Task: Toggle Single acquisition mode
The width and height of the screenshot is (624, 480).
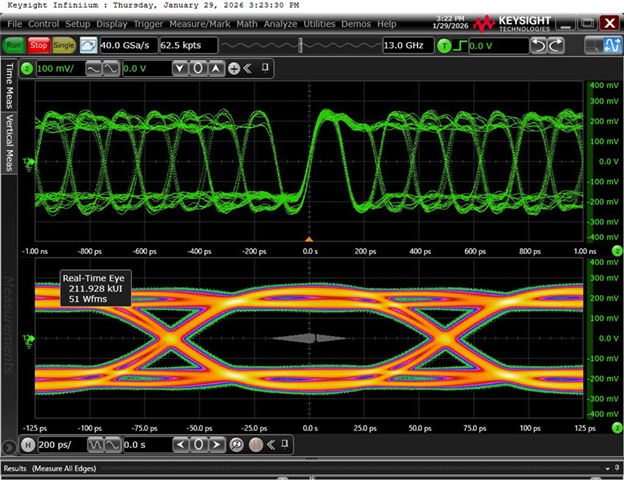Action: (x=64, y=45)
